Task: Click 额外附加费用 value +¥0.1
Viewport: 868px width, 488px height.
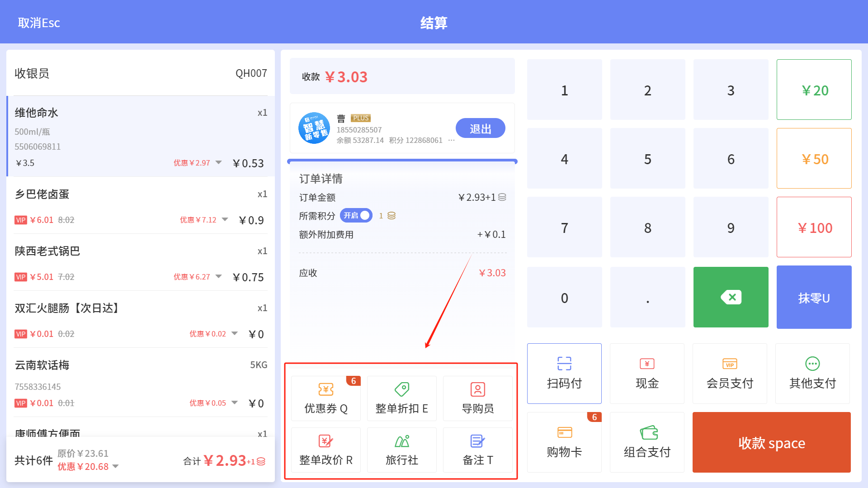Action: [x=491, y=234]
